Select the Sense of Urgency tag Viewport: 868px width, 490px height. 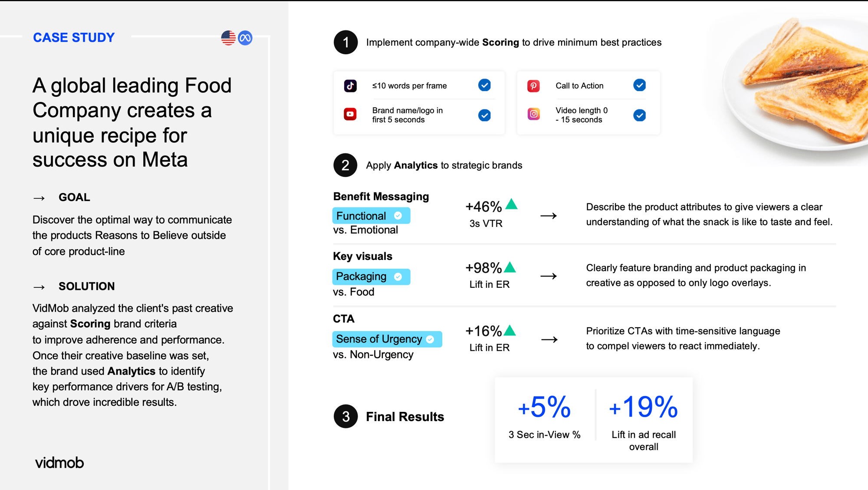[x=387, y=339]
